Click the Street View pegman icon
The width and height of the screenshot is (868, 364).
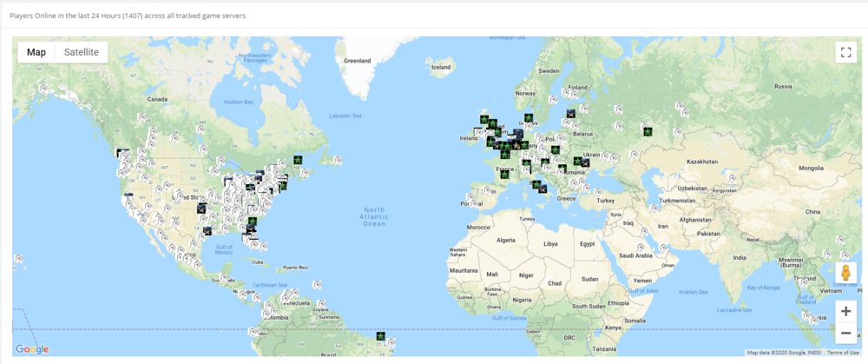pyautogui.click(x=845, y=275)
